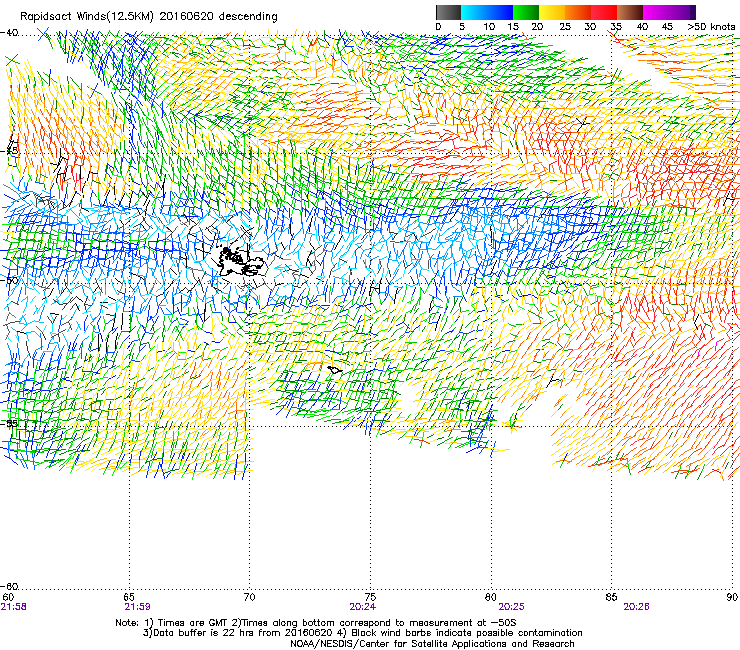The width and height of the screenshot is (740, 650).
Task: Click the '80' longitude axis label
Action: click(x=491, y=597)
